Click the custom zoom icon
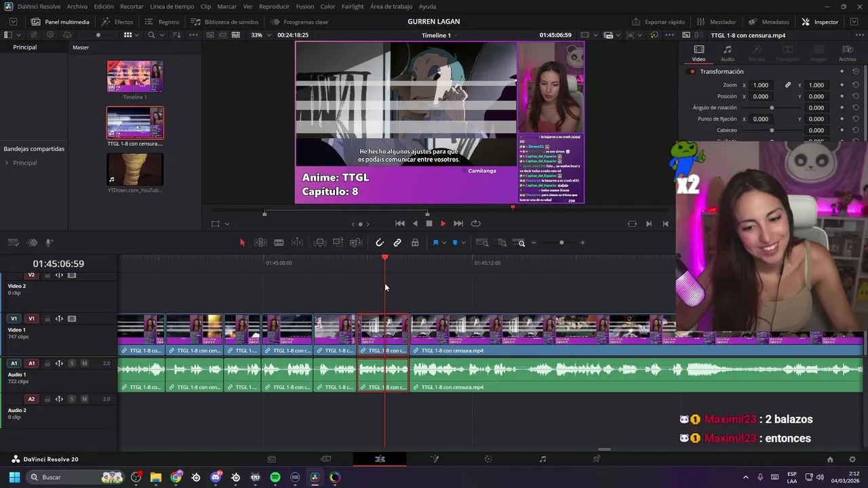Viewport: 868px width, 488px height. click(x=520, y=243)
